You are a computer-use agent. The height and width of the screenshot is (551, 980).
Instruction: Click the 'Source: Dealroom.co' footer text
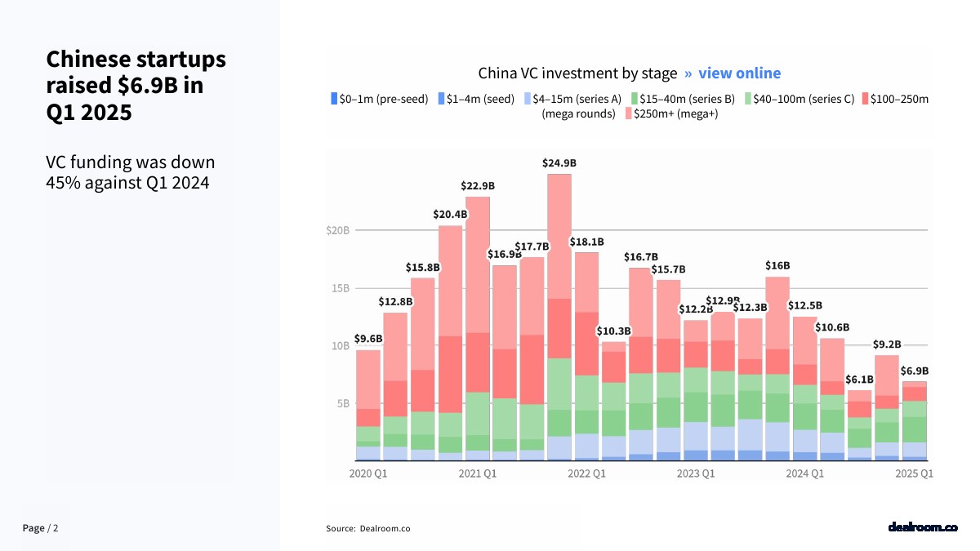[x=367, y=528]
